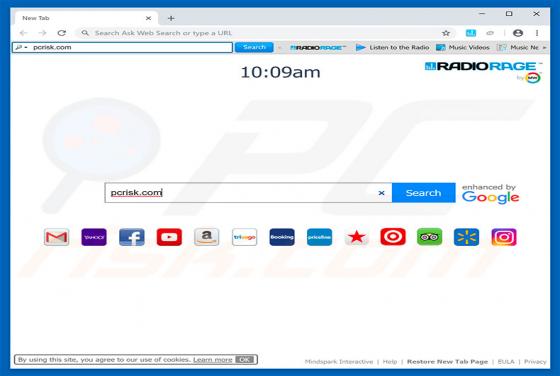This screenshot has height=376, width=560.
Task: Click Listen to the Radio toolbar item
Action: click(x=392, y=47)
